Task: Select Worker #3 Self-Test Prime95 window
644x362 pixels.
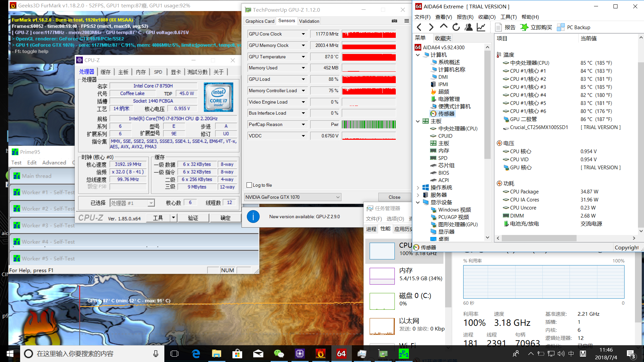Action: pyautogui.click(x=134, y=225)
